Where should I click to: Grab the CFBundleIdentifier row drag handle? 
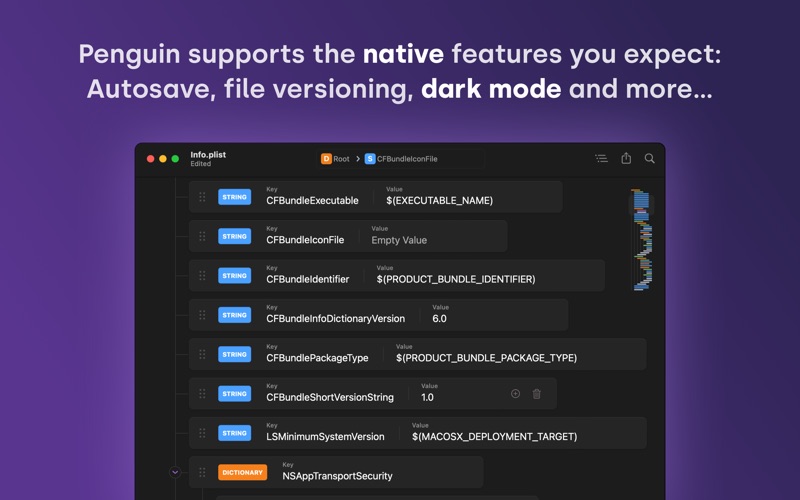coord(202,276)
